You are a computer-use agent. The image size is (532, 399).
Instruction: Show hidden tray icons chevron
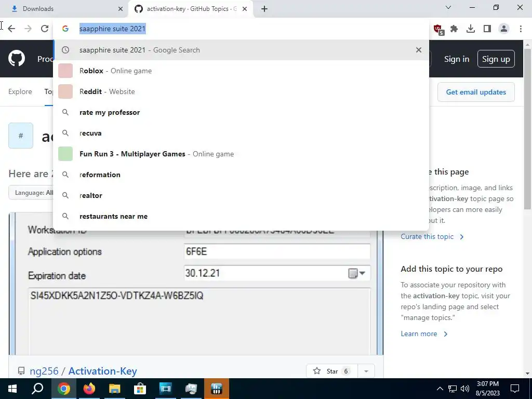tap(440, 389)
